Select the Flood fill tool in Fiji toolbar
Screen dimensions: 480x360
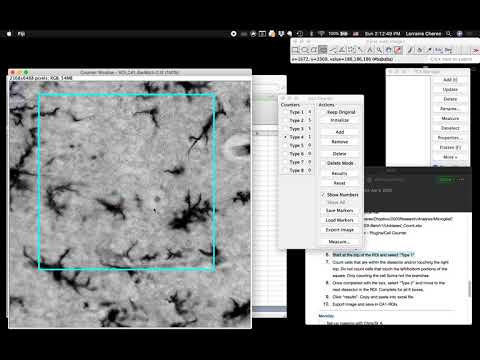pos(420,50)
